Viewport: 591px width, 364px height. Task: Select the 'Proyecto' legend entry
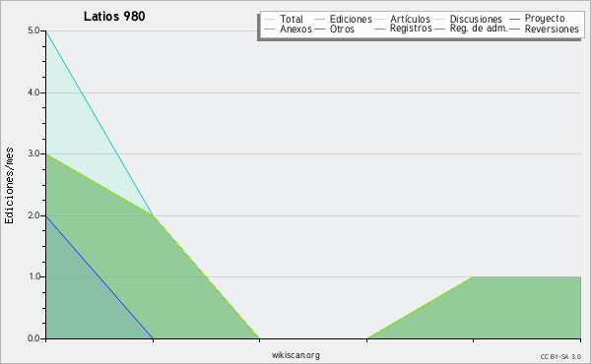click(x=537, y=19)
